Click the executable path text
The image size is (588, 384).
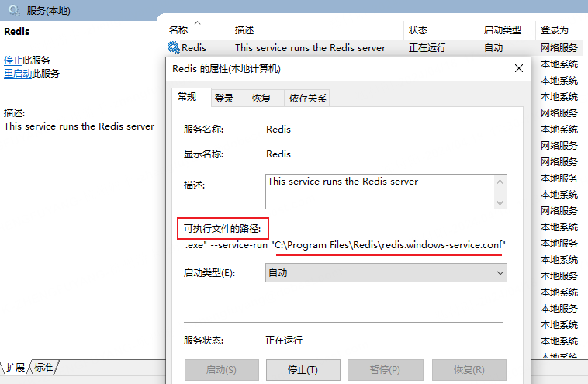[345, 245]
